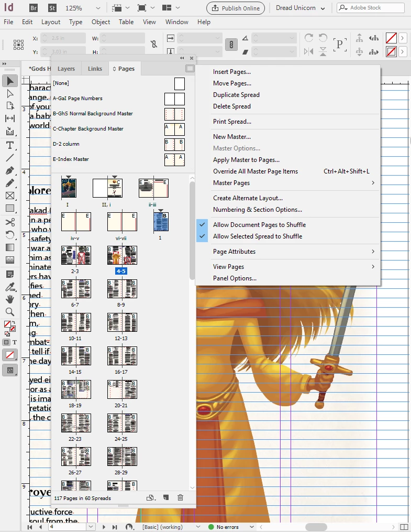The height and width of the screenshot is (532, 411).
Task: Select the Type tool
Action: (10, 145)
